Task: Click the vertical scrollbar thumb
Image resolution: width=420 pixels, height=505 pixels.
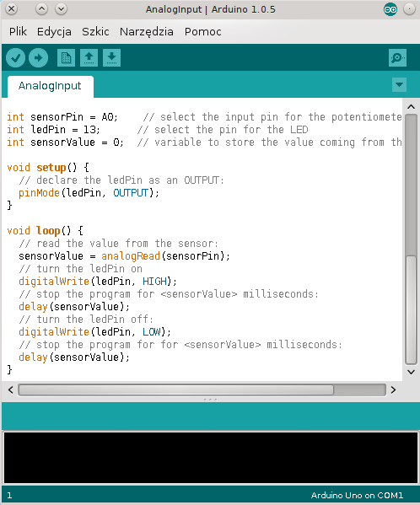Action: coord(411,309)
